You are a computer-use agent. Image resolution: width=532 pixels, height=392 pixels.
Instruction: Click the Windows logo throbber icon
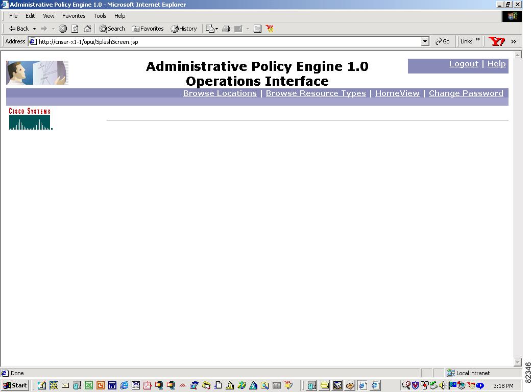[x=512, y=16]
